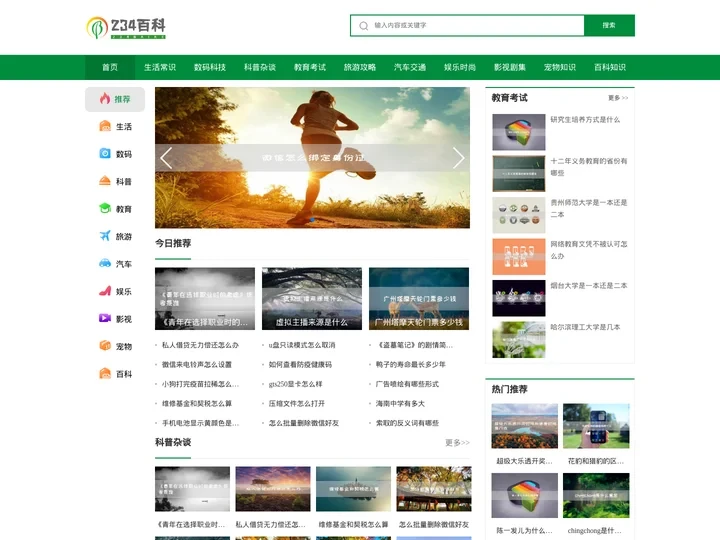Open u盘只读模式怎么取消 list item
The height and width of the screenshot is (540, 720).
click(x=302, y=345)
